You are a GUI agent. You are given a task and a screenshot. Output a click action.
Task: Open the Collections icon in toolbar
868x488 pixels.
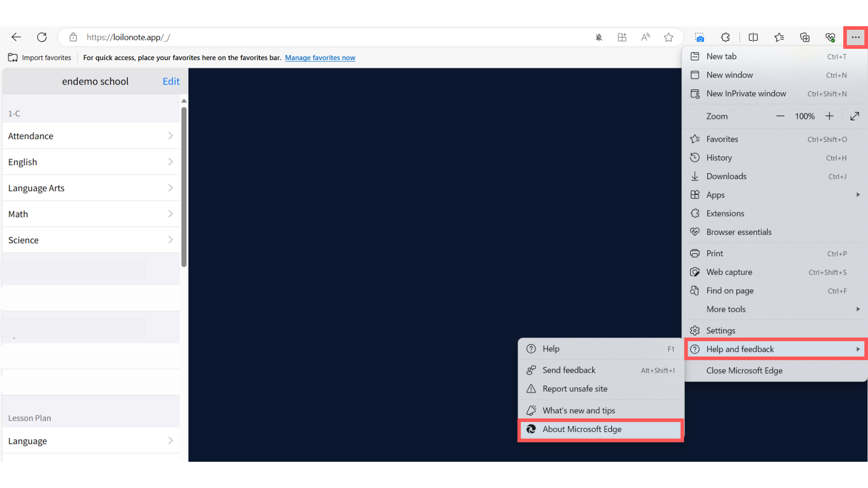(x=805, y=37)
